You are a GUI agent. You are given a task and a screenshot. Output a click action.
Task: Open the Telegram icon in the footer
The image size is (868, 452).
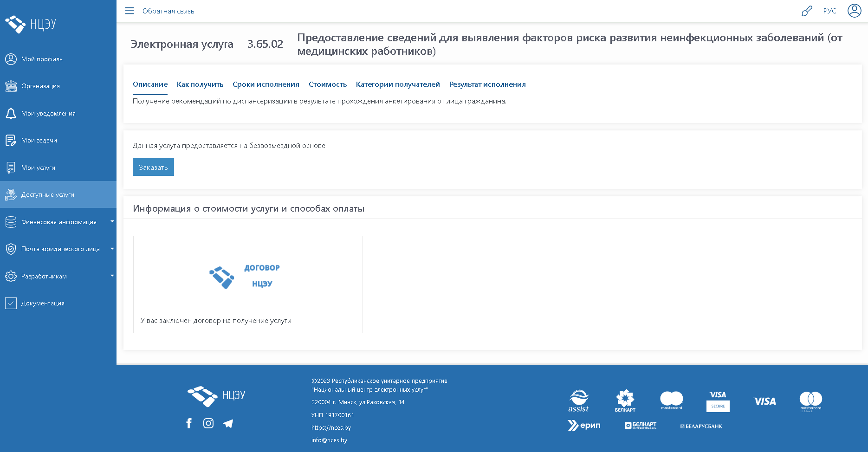(228, 423)
